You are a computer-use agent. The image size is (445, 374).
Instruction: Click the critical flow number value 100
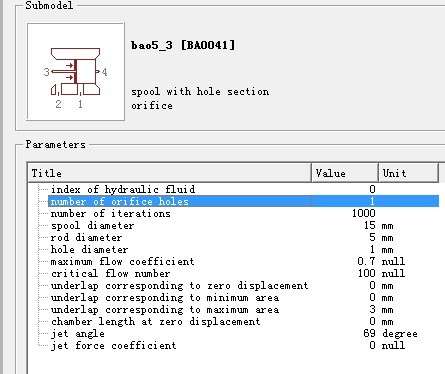click(367, 273)
